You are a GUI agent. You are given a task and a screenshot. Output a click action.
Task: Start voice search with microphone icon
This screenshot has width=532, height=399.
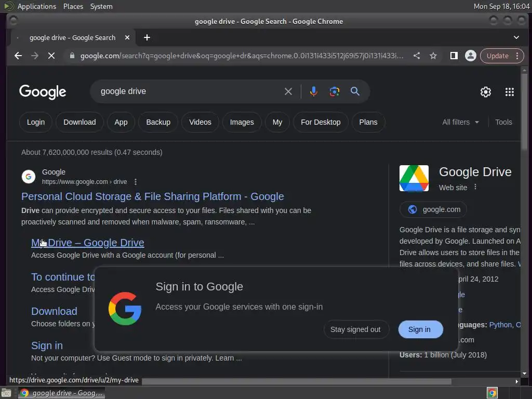click(x=313, y=91)
